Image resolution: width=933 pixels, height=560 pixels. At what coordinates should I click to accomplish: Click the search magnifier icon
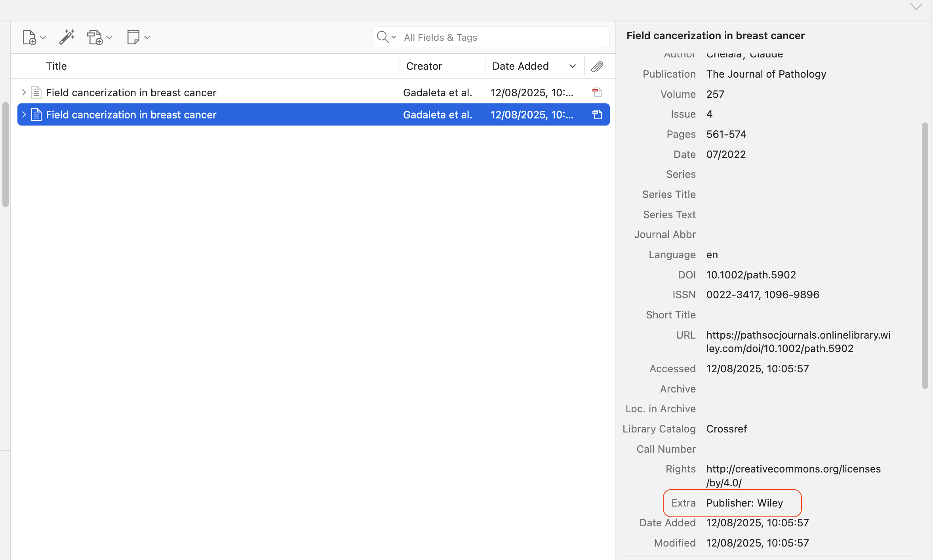pos(383,37)
